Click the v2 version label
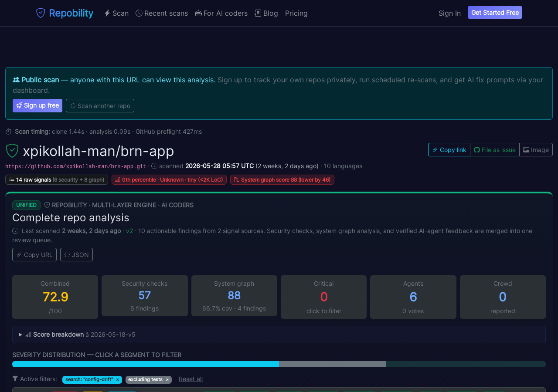 129,231
